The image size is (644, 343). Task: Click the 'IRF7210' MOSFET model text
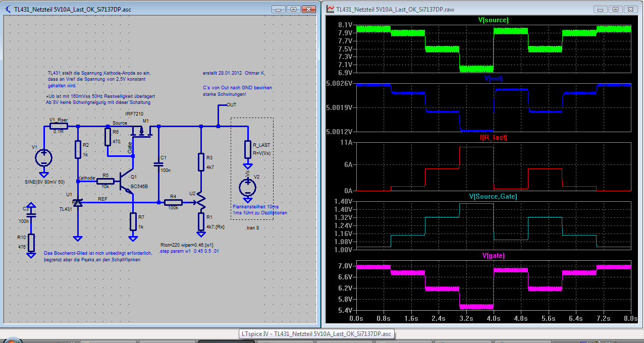(134, 115)
